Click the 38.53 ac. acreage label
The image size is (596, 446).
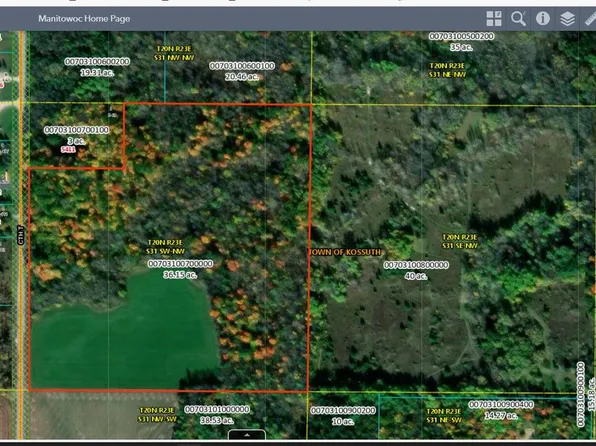point(217,420)
